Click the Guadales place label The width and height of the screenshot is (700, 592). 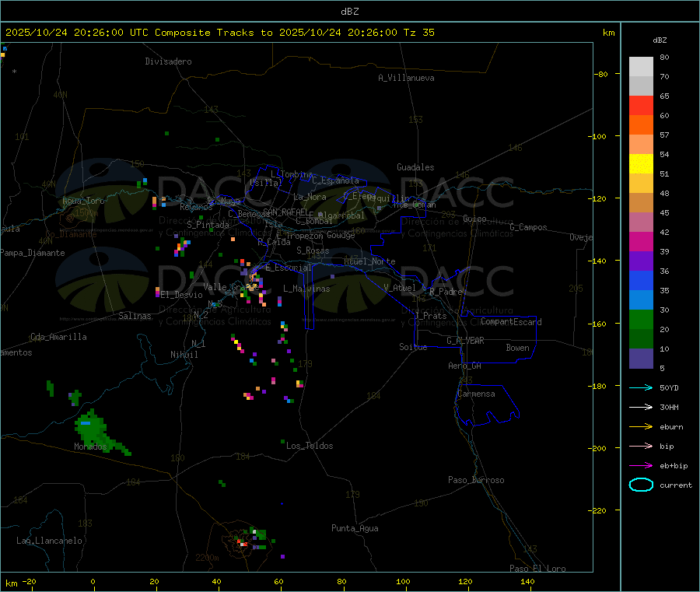click(415, 167)
